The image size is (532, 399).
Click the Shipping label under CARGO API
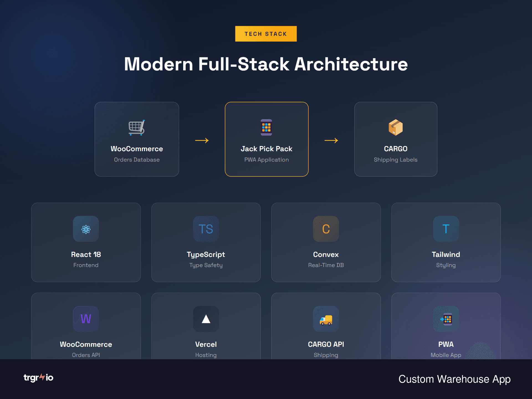point(326,355)
